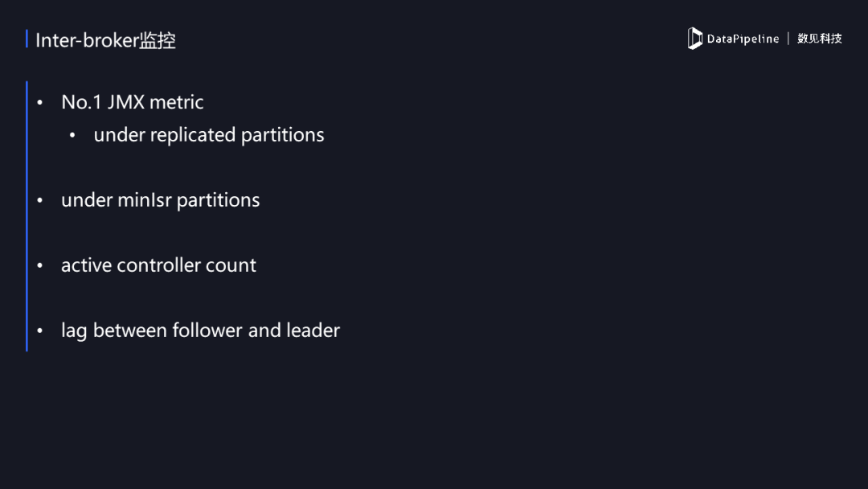Click the bullet before lag between follower
The image size is (868, 489).
tap(40, 331)
